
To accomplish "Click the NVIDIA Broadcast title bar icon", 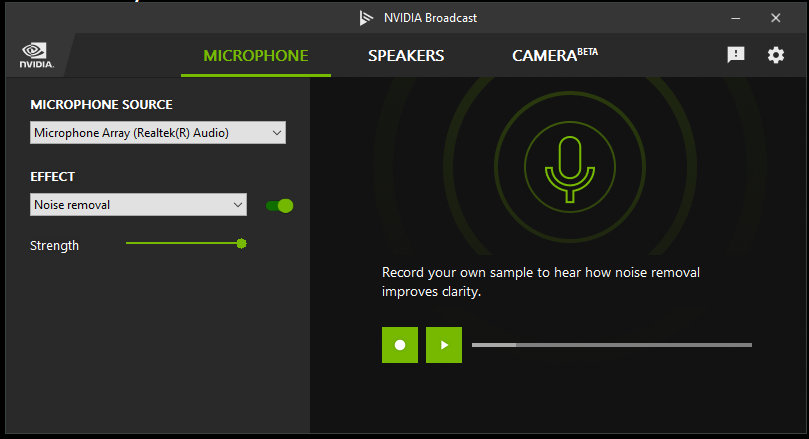I will click(366, 18).
